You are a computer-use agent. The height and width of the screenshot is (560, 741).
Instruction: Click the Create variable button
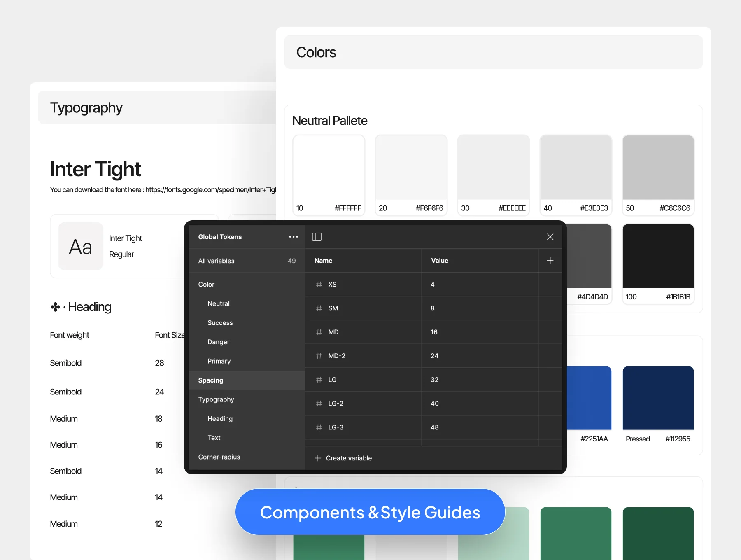click(343, 458)
